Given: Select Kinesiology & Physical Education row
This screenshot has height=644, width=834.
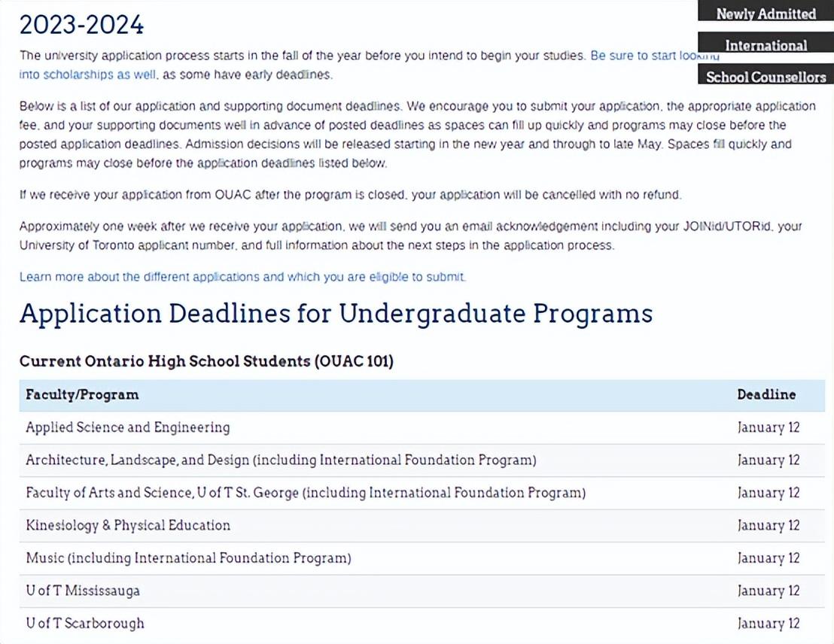Looking at the screenshot, I should (128, 525).
